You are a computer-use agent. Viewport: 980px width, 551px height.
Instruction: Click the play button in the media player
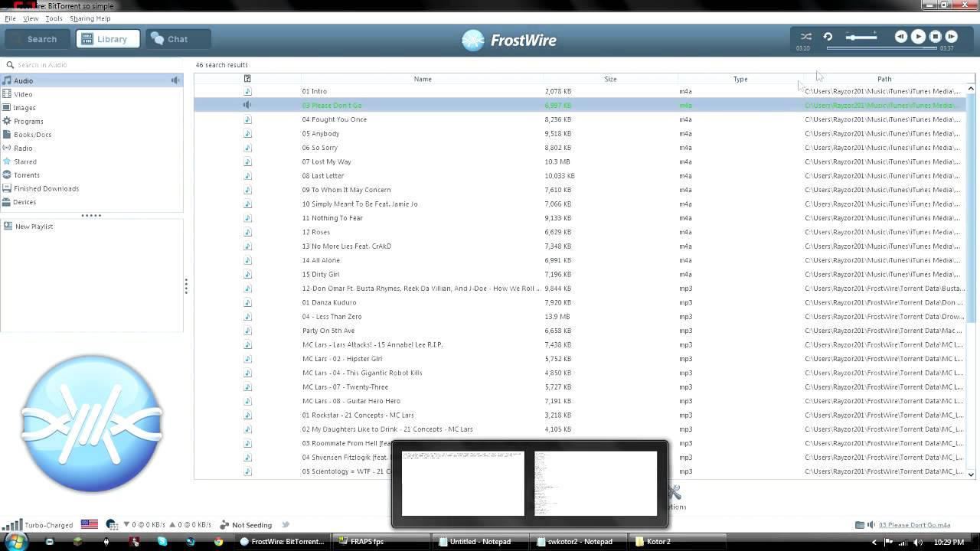[918, 36]
